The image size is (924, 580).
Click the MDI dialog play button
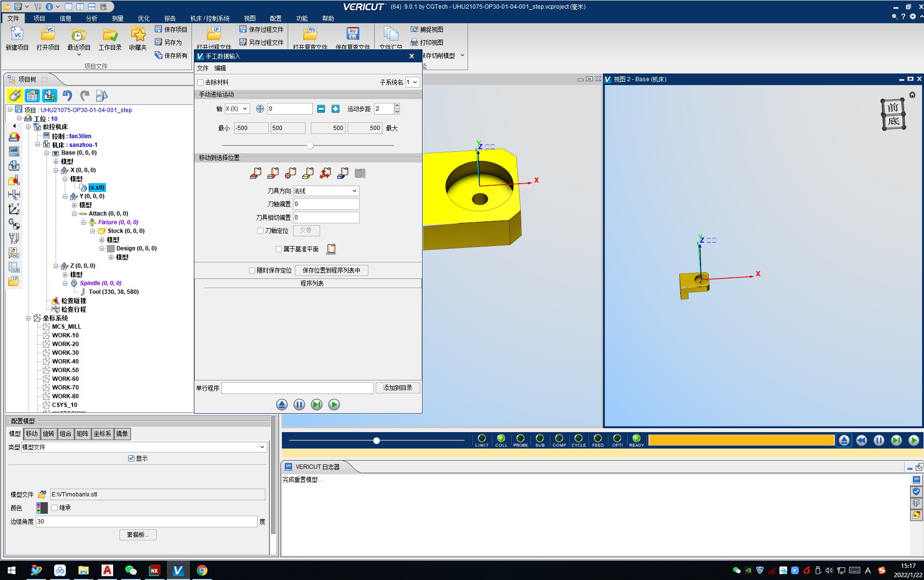(334, 405)
